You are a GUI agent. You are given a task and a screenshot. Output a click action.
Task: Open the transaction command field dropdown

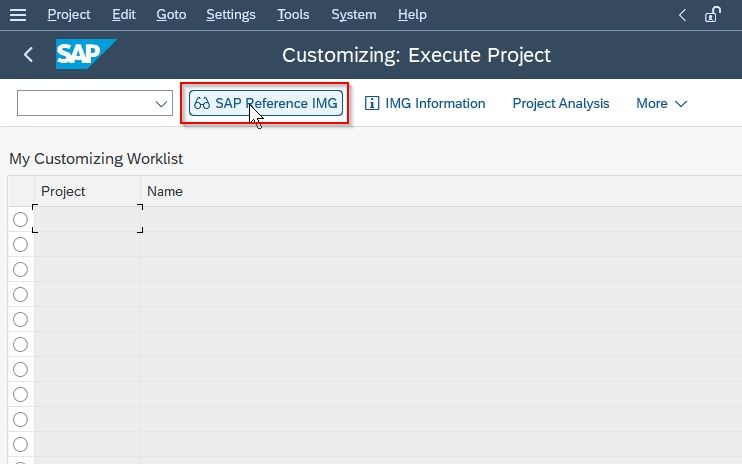161,104
